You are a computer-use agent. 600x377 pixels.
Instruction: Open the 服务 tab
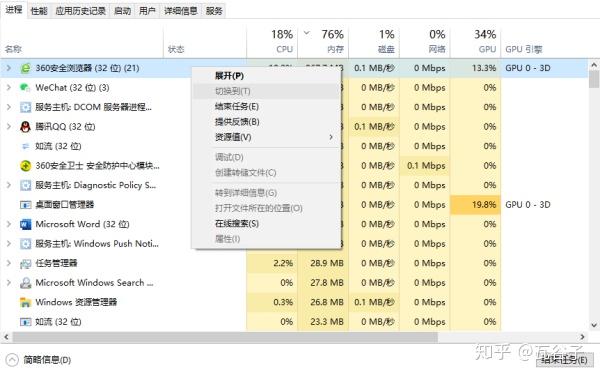[x=214, y=11]
